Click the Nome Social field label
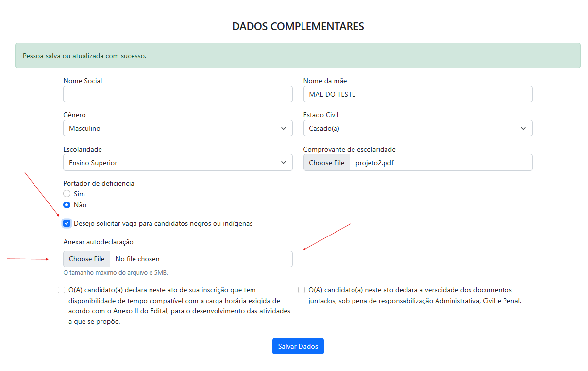The width and height of the screenshot is (588, 371). pyautogui.click(x=83, y=81)
